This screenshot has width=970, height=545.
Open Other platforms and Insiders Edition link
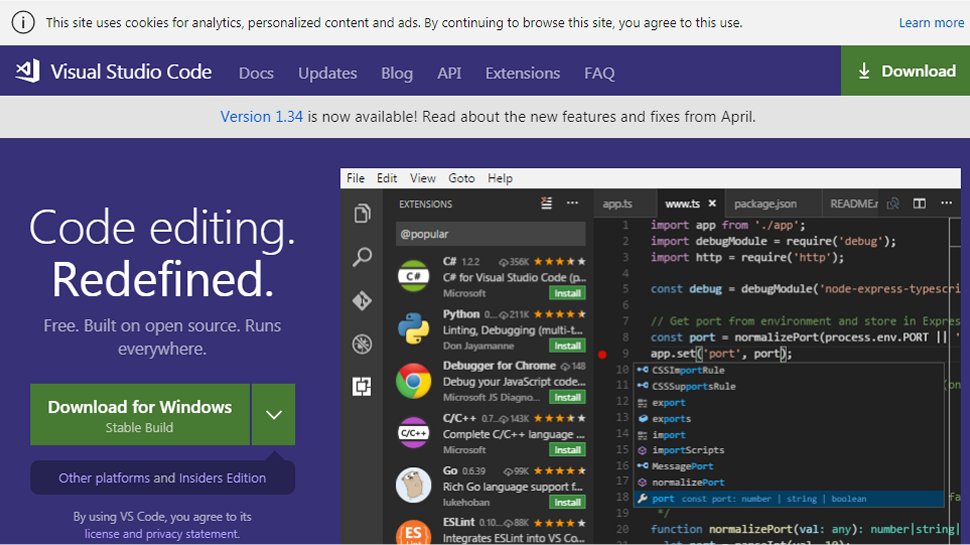click(162, 478)
